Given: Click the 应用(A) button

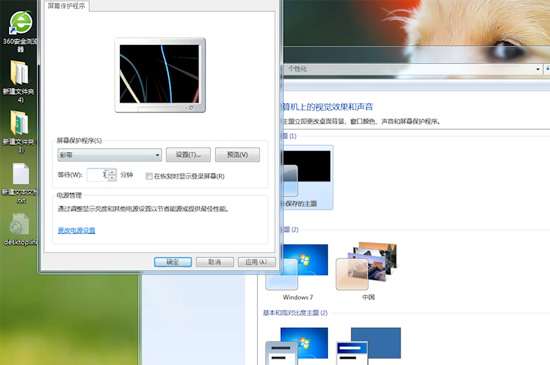Looking at the screenshot, I should point(256,262).
